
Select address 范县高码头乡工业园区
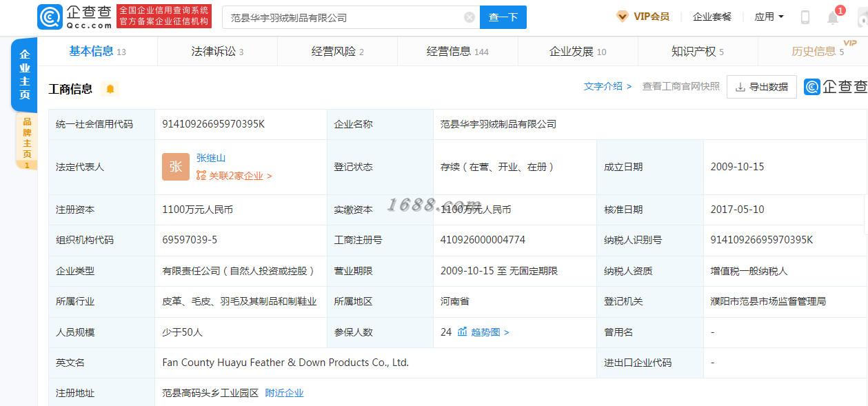click(210, 393)
